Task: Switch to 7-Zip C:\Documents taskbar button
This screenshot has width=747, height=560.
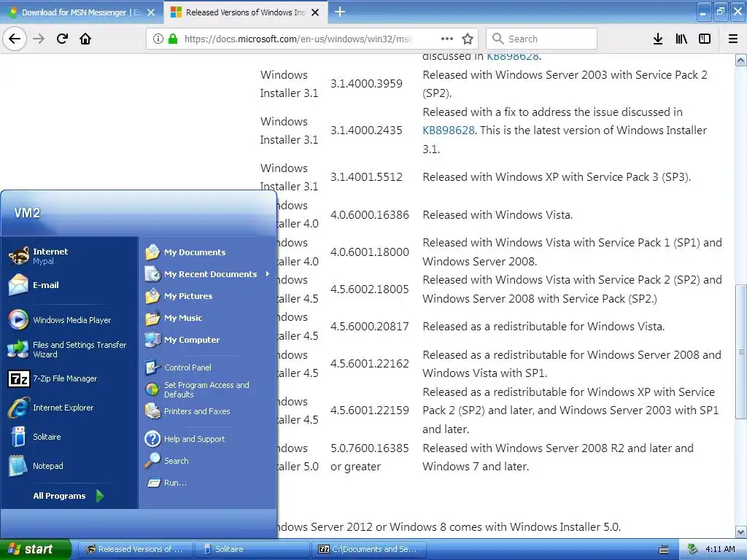Action: pos(368,549)
